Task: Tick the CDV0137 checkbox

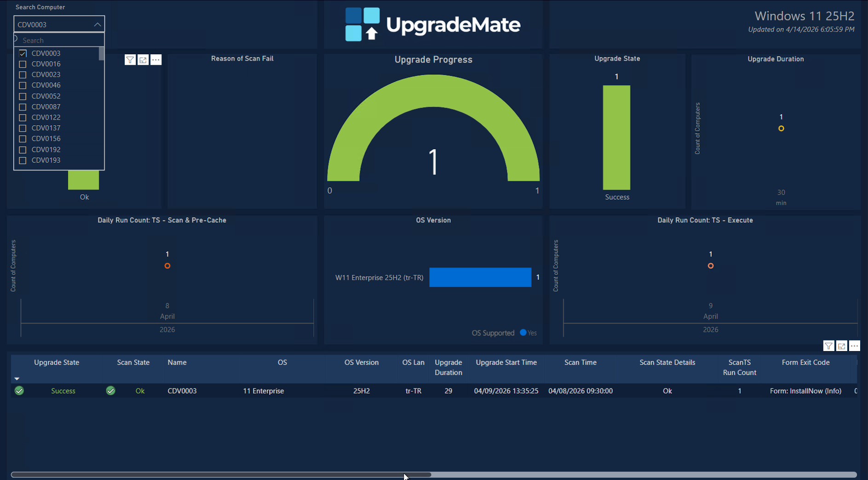Action: 23,128
